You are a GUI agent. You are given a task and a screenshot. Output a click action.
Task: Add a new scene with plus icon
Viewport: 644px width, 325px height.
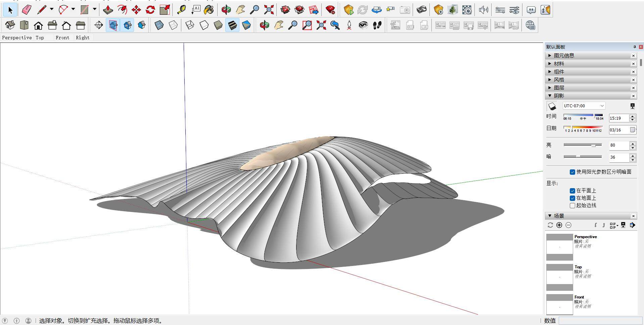pyautogui.click(x=559, y=225)
